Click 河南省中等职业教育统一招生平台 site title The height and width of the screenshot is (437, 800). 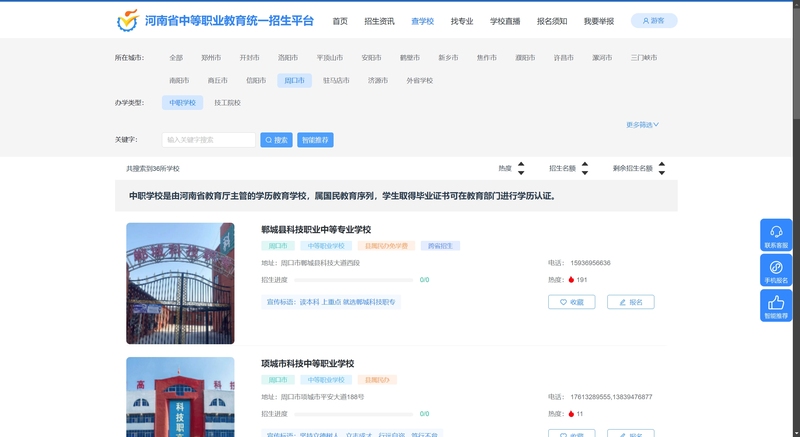229,20
